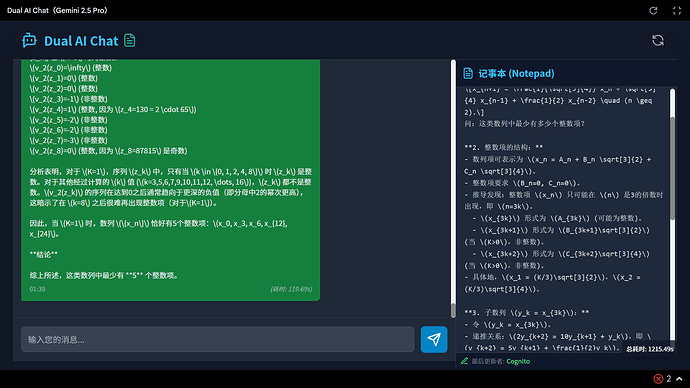
Task: Click the line containing z_4=130 in message
Action: click(113, 109)
